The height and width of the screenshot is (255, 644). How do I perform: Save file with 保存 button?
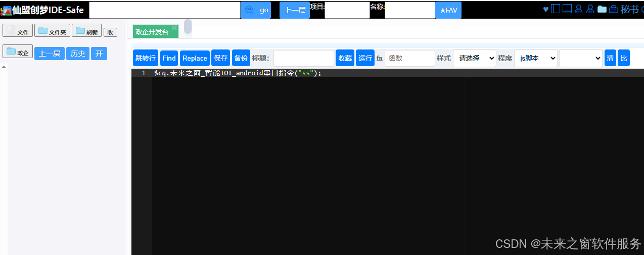(x=221, y=58)
